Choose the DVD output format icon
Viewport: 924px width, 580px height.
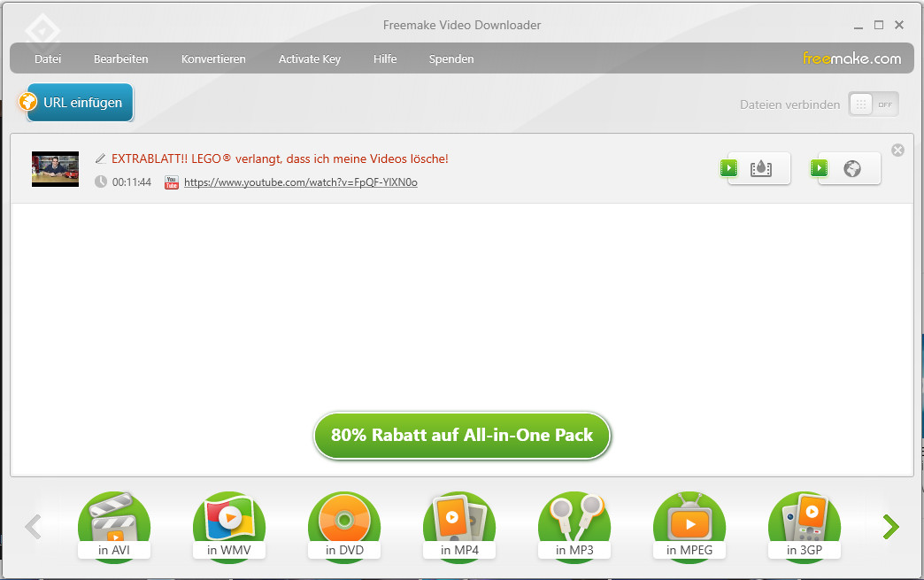tap(344, 522)
